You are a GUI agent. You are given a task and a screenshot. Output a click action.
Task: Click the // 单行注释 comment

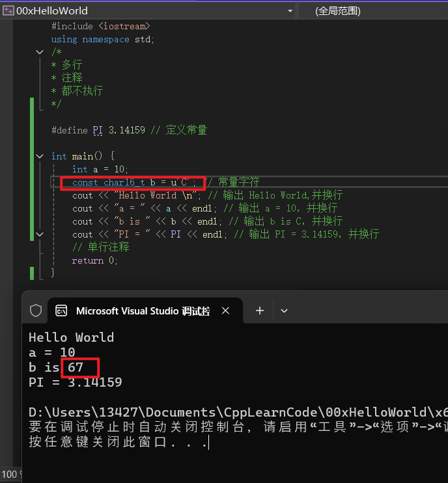point(101,247)
